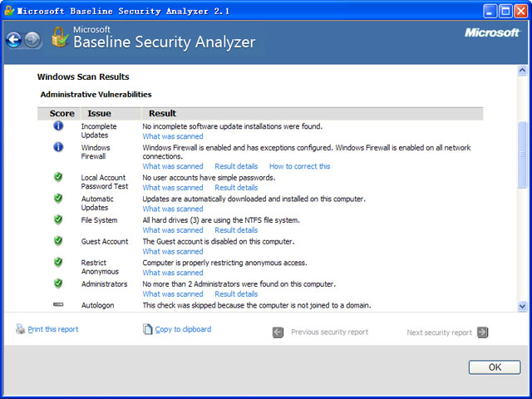This screenshot has width=532, height=399.
Task: Click green shield beside File System
Action: pyautogui.click(x=58, y=219)
